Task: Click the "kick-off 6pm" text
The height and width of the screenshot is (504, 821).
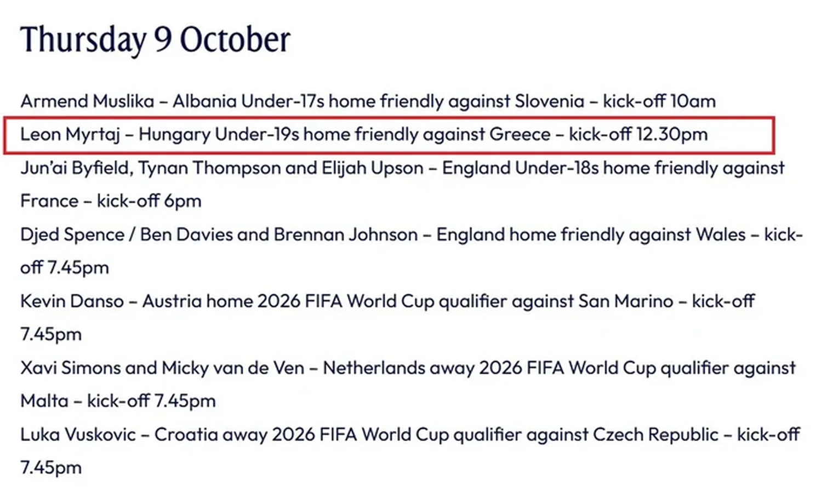Action: (x=149, y=201)
